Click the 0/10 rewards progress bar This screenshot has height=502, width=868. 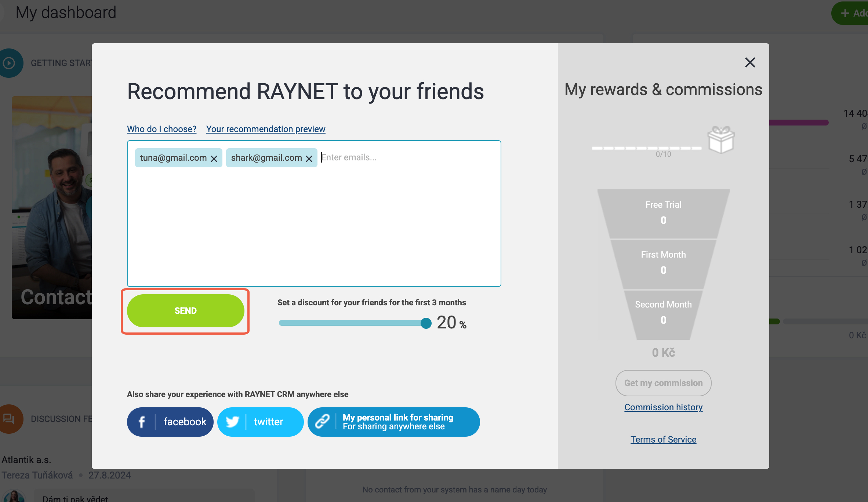pos(647,148)
